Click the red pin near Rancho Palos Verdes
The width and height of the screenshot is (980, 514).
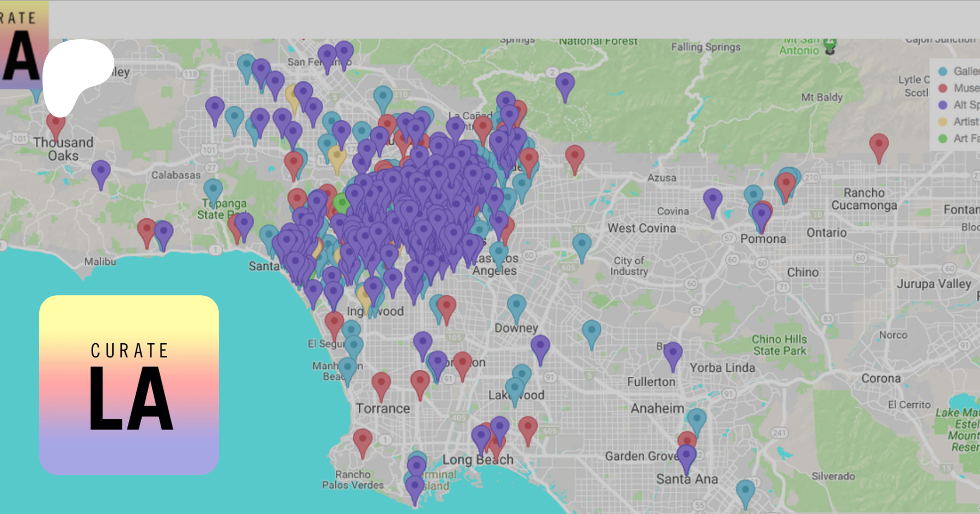[x=363, y=440]
